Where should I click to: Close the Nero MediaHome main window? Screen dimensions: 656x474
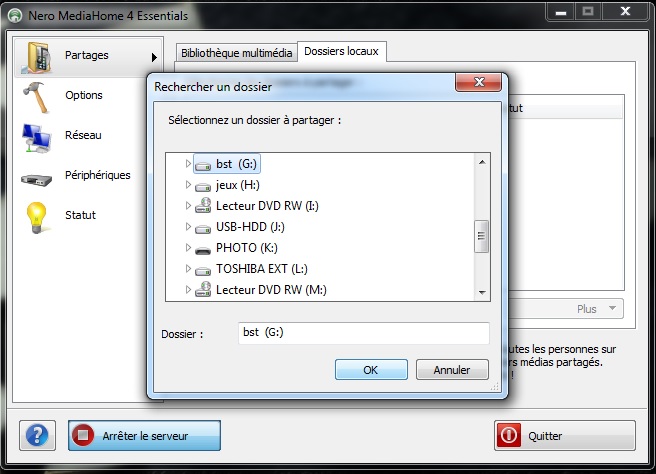point(625,12)
